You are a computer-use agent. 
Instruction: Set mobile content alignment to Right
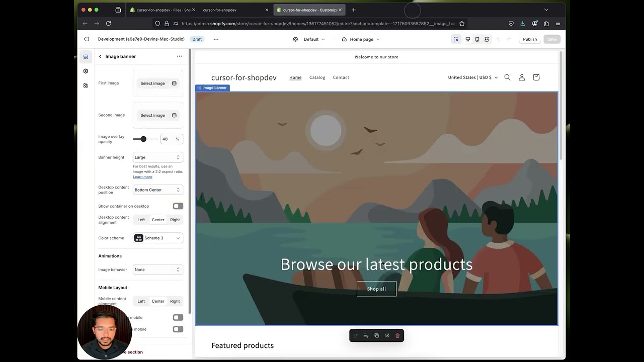click(x=175, y=301)
